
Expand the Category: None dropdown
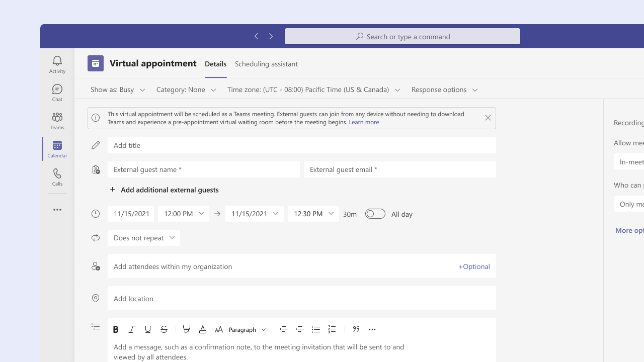(x=186, y=89)
